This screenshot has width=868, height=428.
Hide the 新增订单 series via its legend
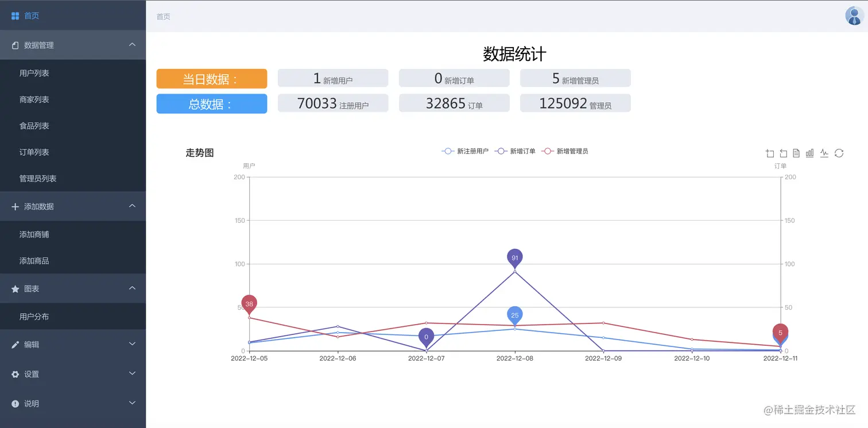tap(515, 151)
